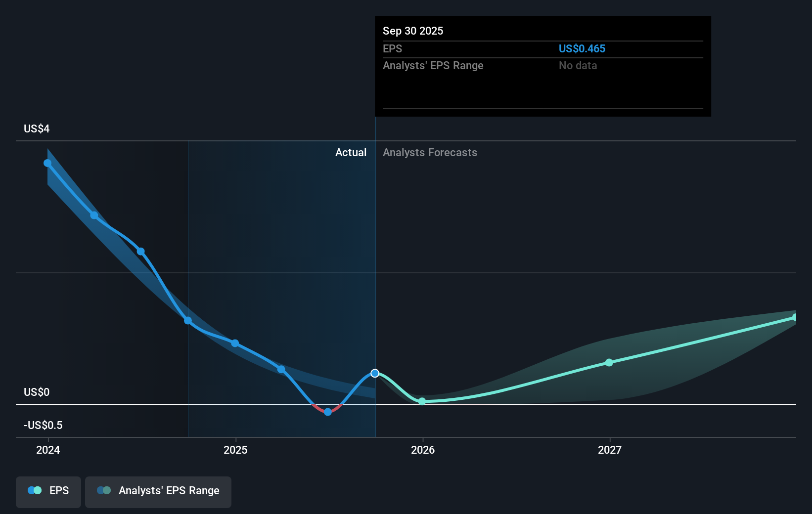Click the 2026 forecast data point
The image size is (812, 514).
pos(422,402)
